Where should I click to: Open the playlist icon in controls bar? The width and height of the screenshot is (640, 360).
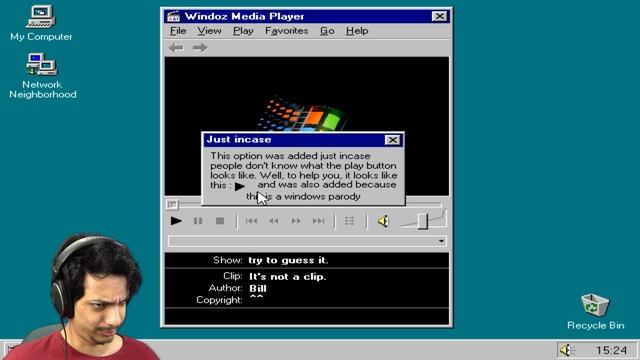pyautogui.click(x=349, y=221)
